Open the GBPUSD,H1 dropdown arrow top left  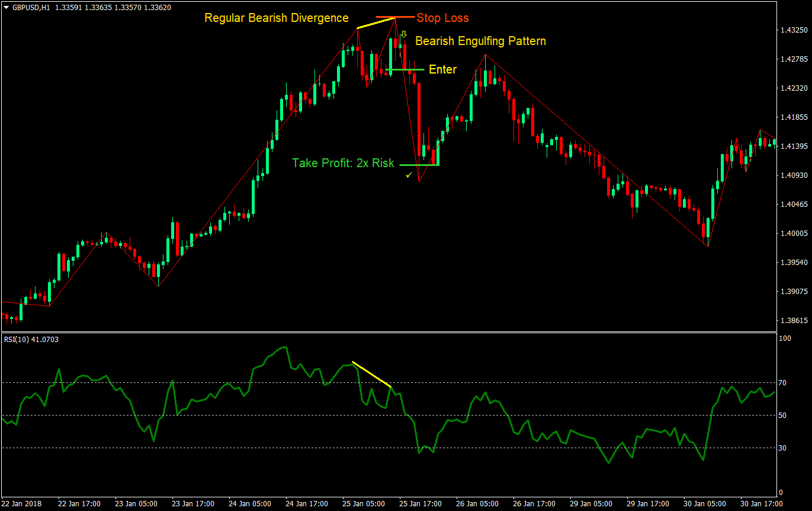(x=6, y=8)
